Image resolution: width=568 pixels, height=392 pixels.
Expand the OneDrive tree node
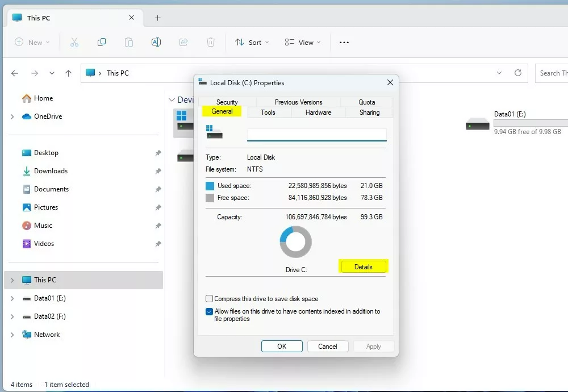12,116
